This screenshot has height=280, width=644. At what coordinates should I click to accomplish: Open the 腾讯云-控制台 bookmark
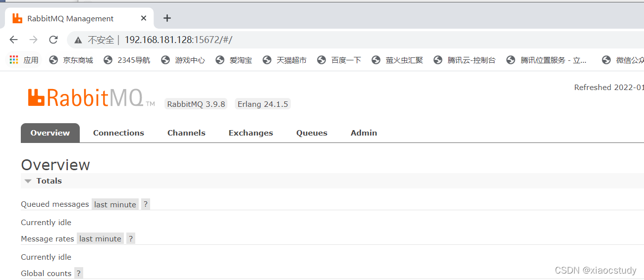pos(464,60)
